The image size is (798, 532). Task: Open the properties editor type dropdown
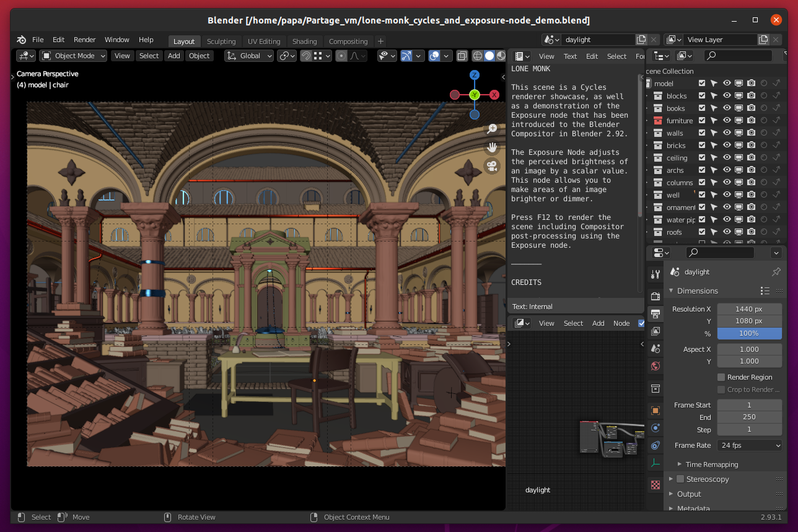click(662, 253)
